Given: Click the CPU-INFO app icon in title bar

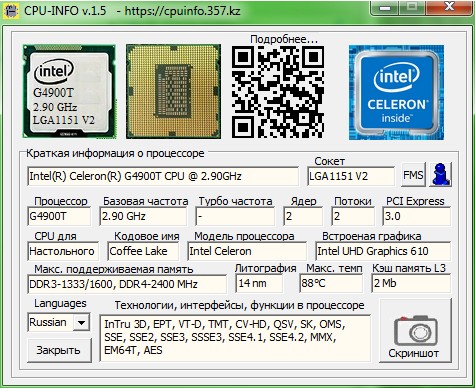Looking at the screenshot, I should tap(11, 11).
